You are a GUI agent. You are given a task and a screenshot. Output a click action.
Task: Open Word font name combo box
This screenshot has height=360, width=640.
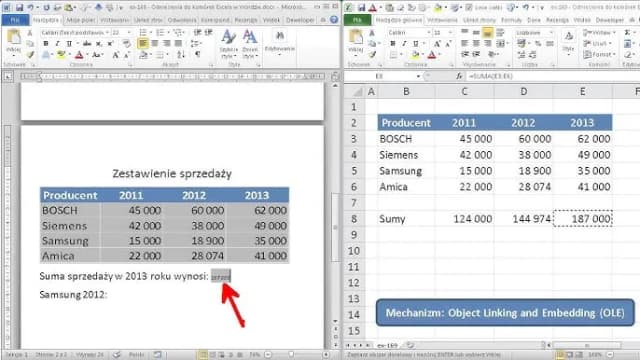75,32
